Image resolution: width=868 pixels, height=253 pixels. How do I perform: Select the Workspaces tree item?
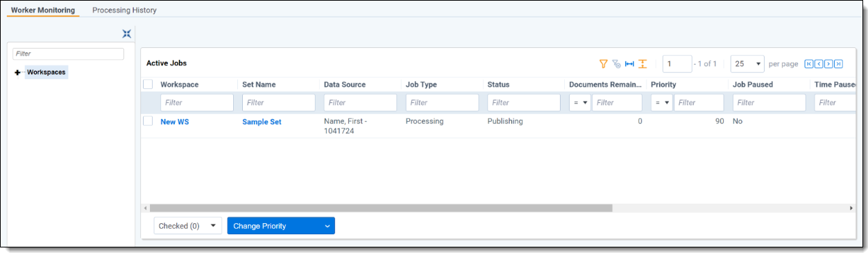46,72
